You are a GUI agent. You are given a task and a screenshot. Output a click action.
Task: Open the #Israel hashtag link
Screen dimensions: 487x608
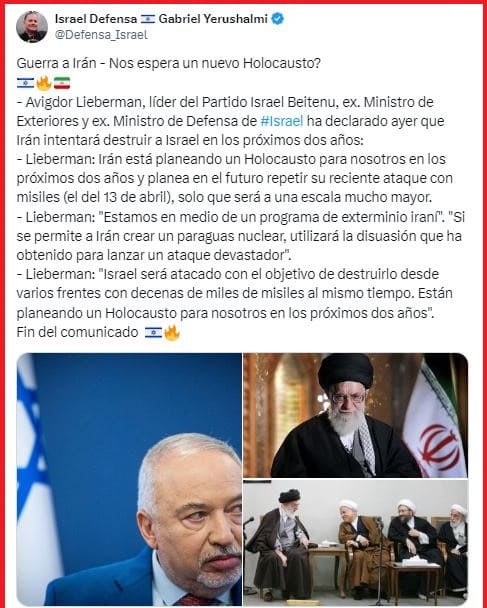click(281, 121)
